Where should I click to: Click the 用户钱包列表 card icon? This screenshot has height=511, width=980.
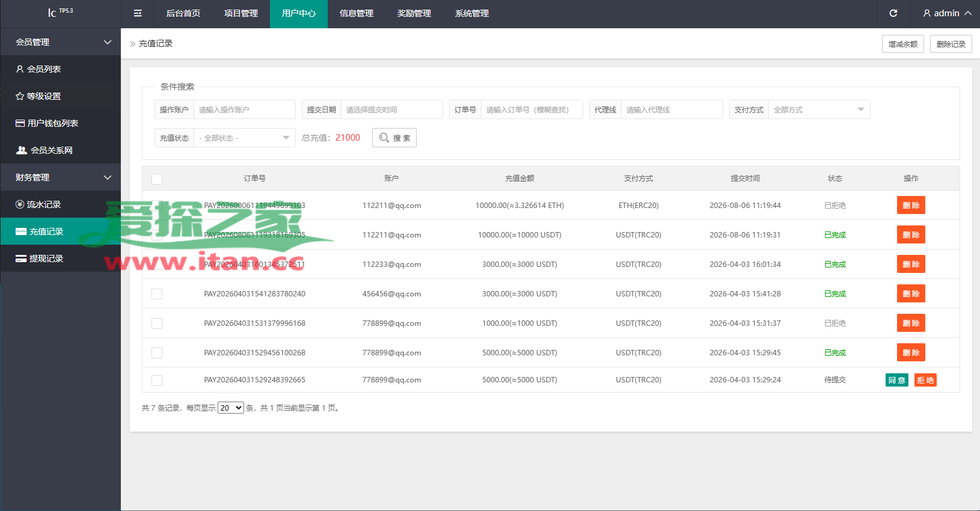click(x=20, y=123)
